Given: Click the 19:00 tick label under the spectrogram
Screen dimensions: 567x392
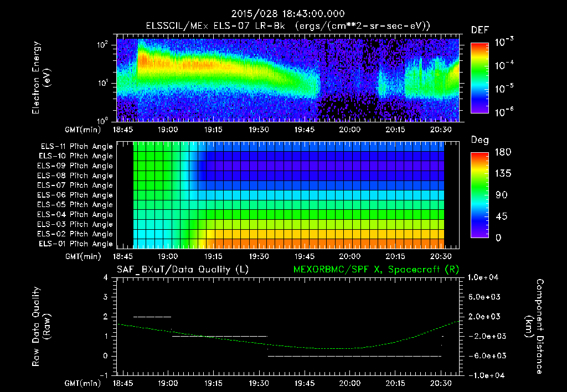Looking at the screenshot, I should pyautogui.click(x=167, y=130).
